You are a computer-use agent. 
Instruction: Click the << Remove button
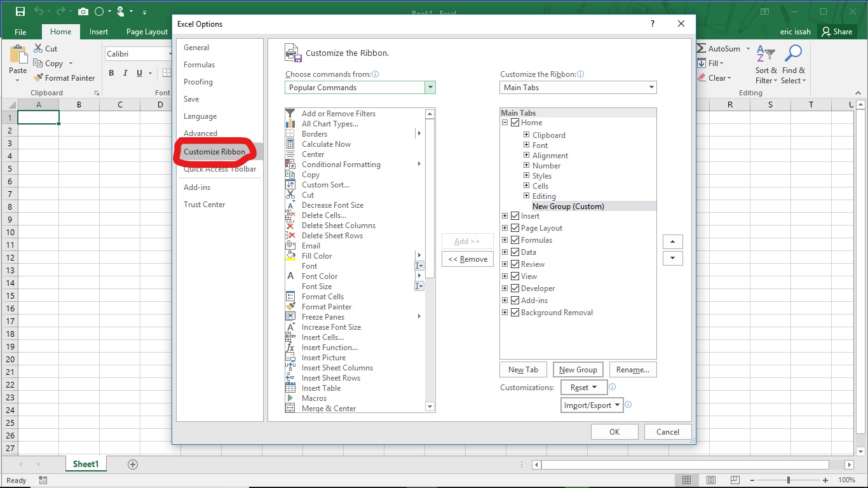click(468, 259)
